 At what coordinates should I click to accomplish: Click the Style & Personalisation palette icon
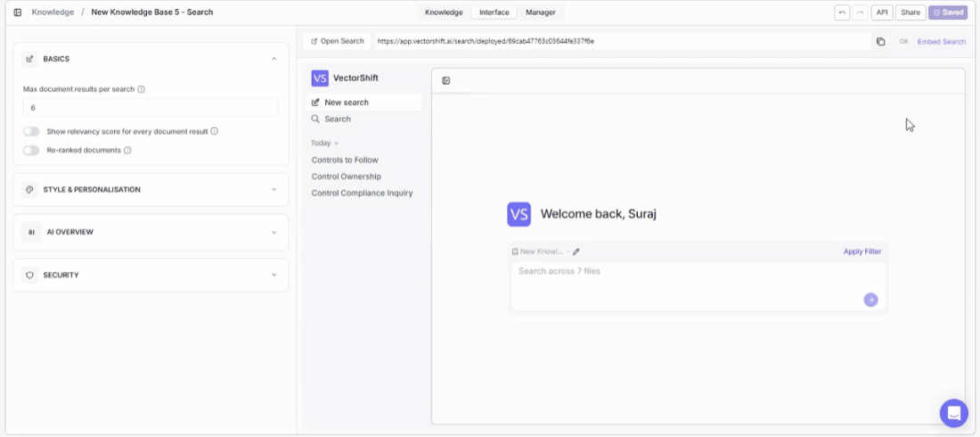point(29,189)
